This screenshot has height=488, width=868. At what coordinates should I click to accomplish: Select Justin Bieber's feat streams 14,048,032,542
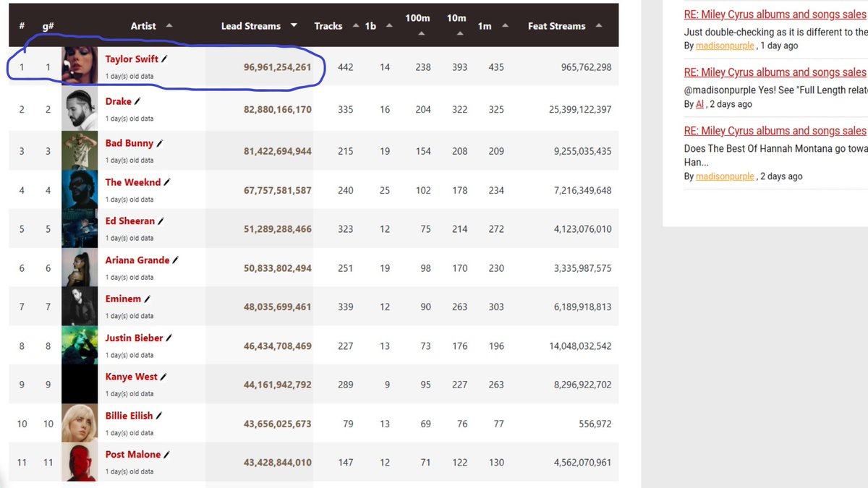pyautogui.click(x=580, y=346)
